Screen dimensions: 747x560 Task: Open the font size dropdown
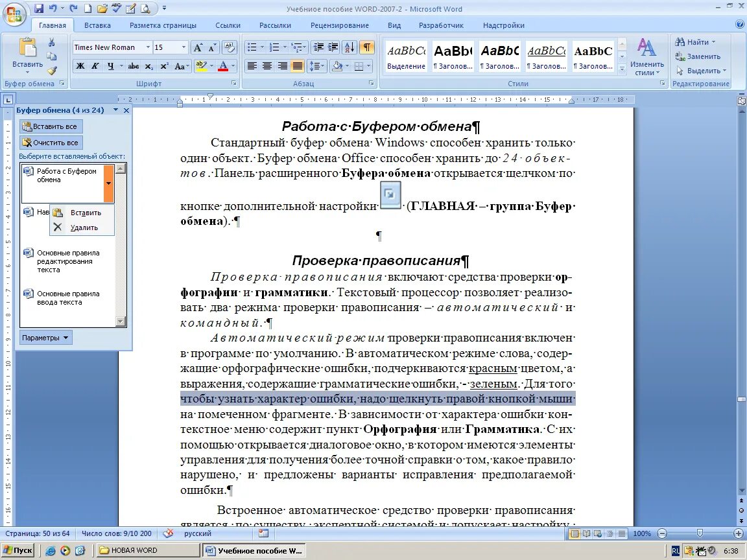[x=184, y=47]
